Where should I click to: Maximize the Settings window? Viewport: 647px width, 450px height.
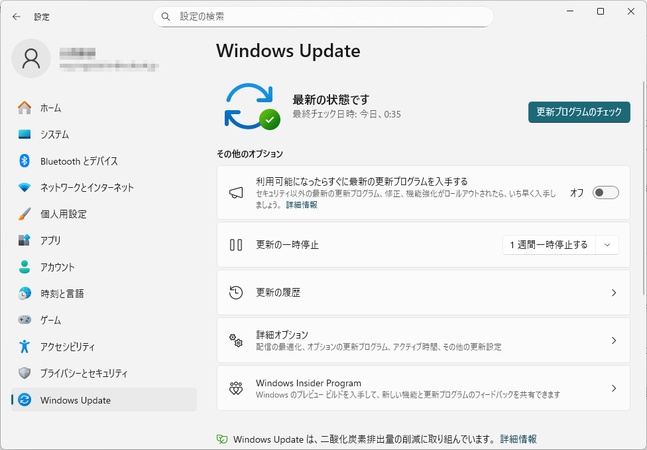(x=600, y=12)
